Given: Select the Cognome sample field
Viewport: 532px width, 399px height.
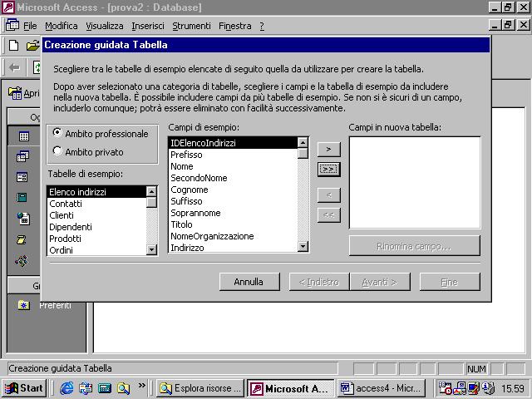Looking at the screenshot, I should pyautogui.click(x=233, y=190).
